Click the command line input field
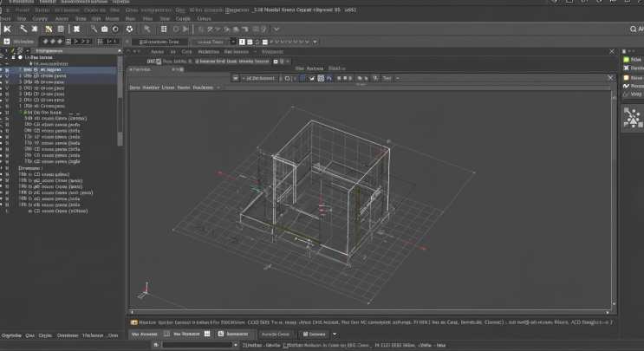This screenshot has width=644, height=351. coord(197,345)
